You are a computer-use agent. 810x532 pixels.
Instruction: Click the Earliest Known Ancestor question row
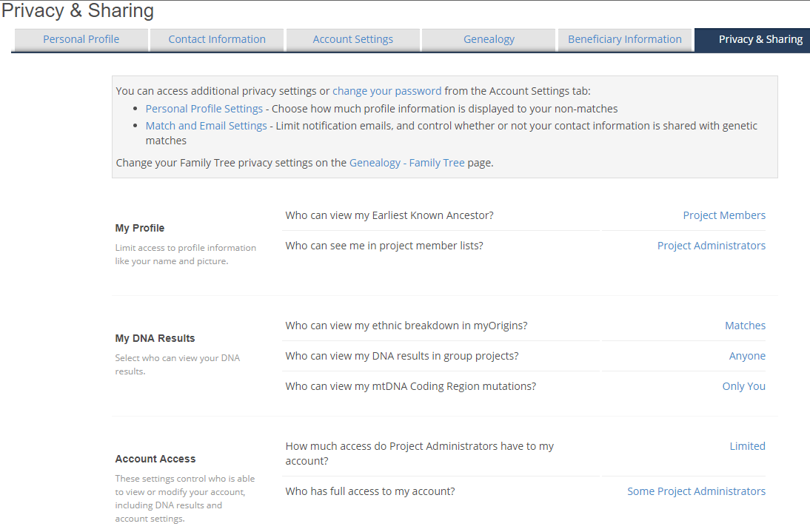[x=389, y=215]
